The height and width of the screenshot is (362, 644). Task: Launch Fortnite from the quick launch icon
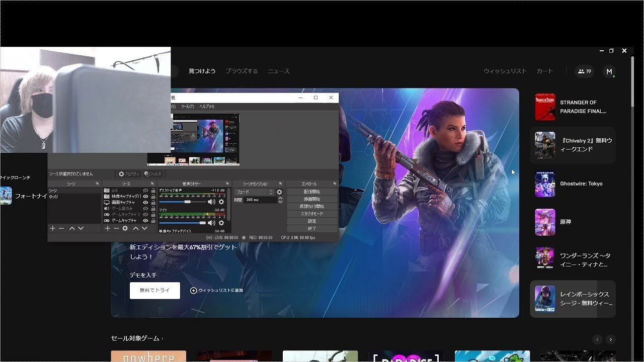(x=6, y=196)
